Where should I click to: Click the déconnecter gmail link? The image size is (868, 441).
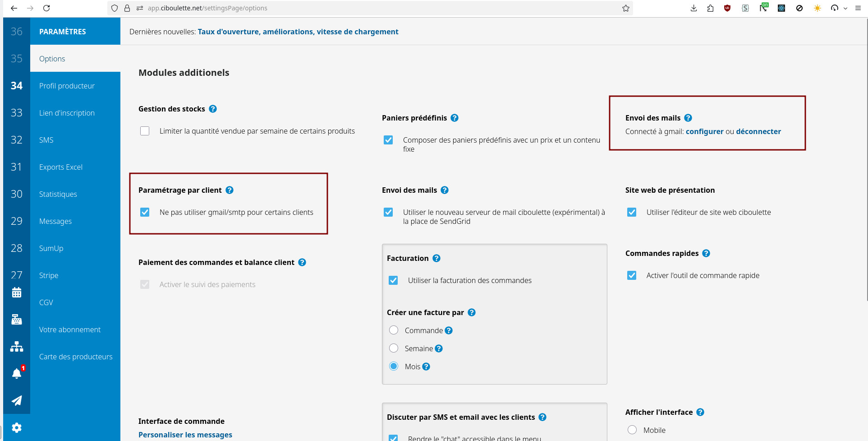(758, 131)
